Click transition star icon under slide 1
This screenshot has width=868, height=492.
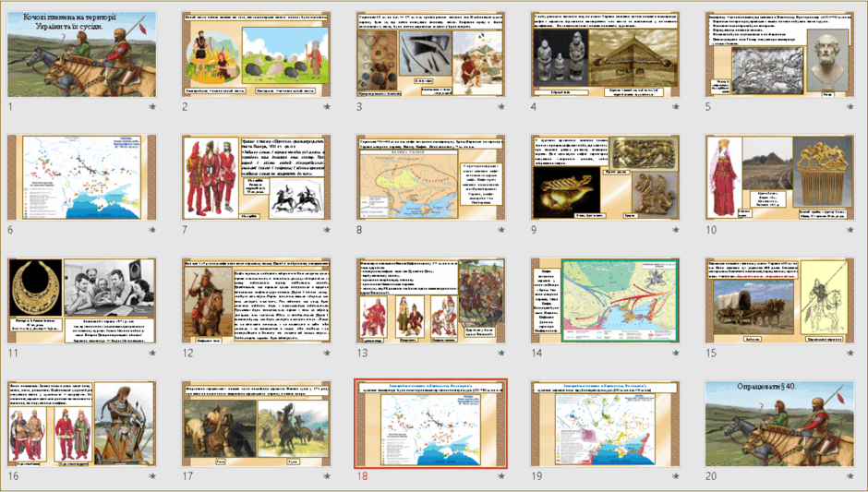[152, 107]
